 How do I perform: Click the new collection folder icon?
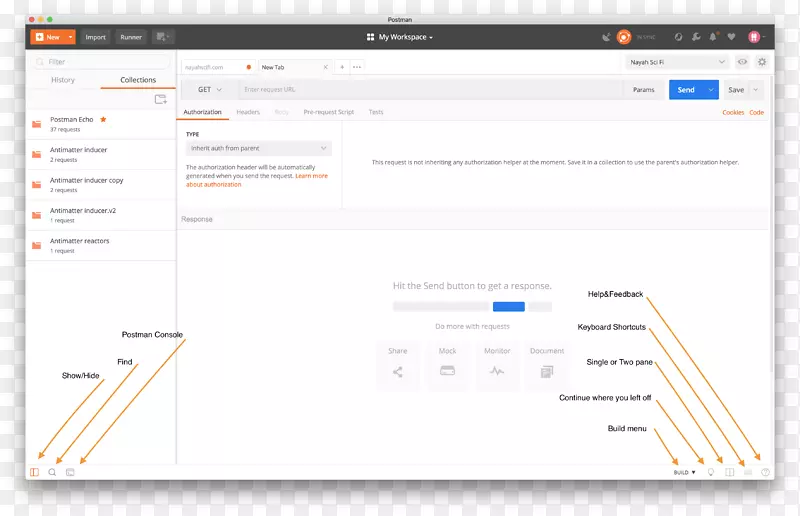(160, 99)
